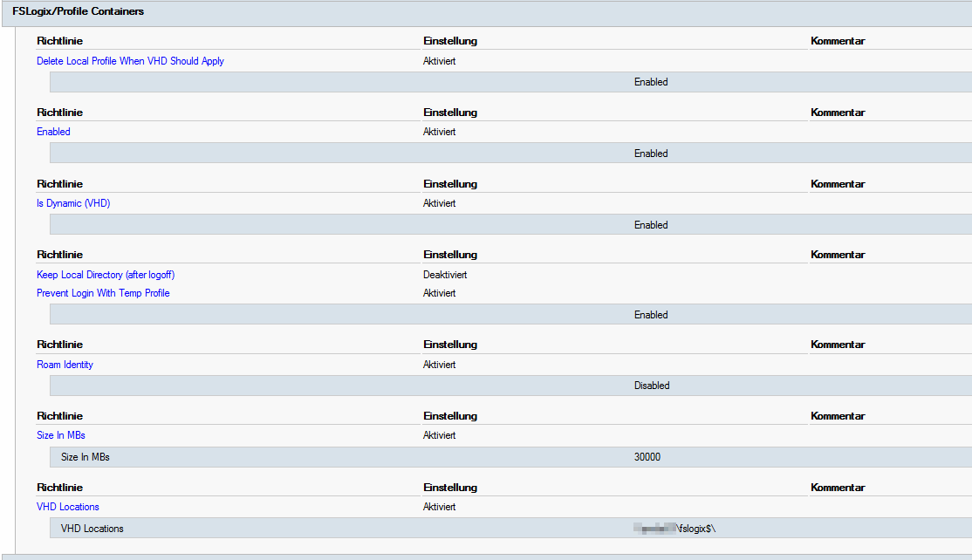The image size is (972, 560).
Task: Click Enabled value under Prevent Login With Temp Profile
Action: point(651,315)
